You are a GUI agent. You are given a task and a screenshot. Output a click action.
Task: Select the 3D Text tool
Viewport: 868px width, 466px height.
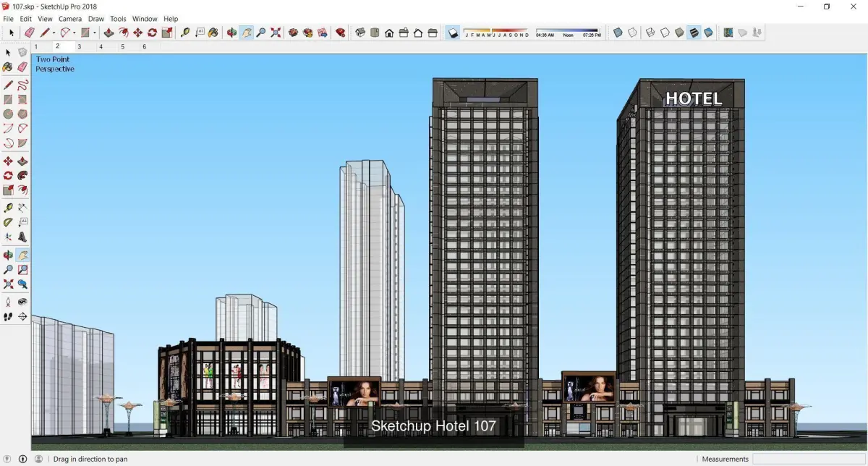click(22, 237)
